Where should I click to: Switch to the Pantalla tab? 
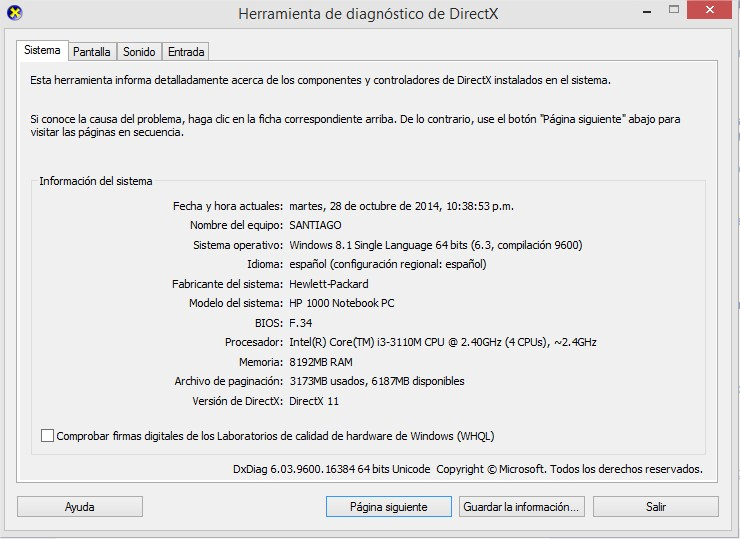(92, 52)
